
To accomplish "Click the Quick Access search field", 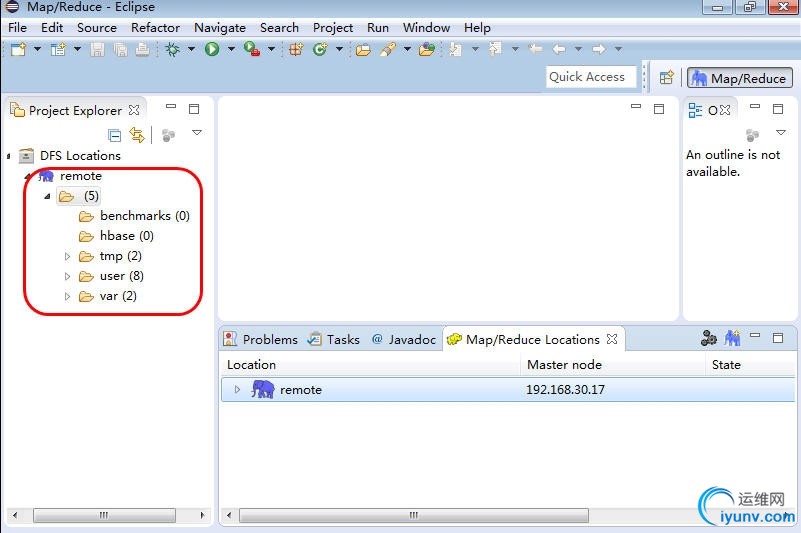I will click(x=591, y=77).
